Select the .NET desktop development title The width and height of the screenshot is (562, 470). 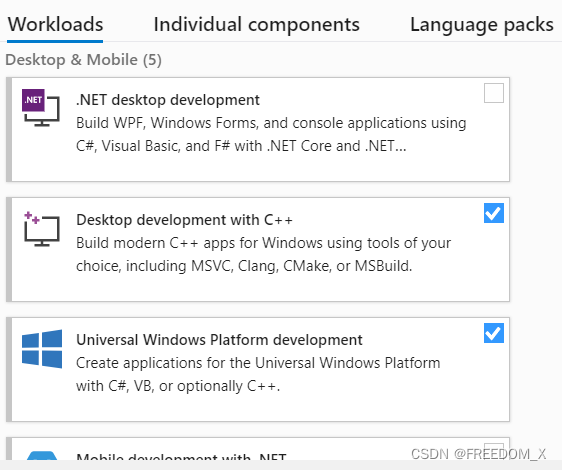[168, 100]
